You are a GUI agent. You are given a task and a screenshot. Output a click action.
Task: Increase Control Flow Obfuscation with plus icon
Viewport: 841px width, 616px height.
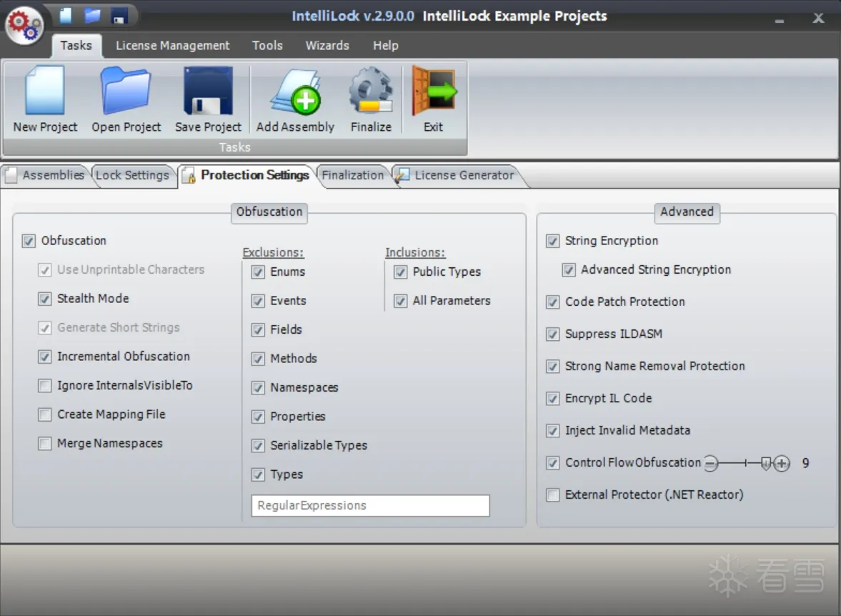782,463
